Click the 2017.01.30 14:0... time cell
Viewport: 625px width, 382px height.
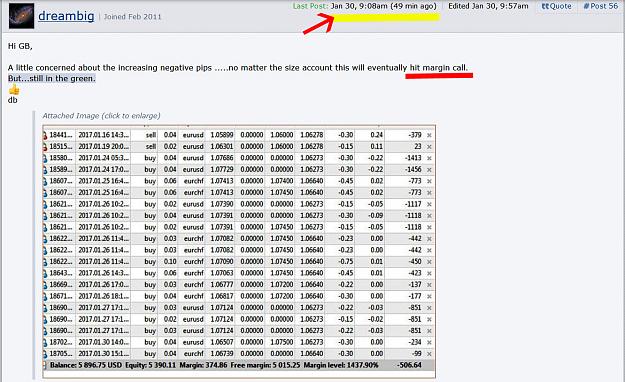104,342
